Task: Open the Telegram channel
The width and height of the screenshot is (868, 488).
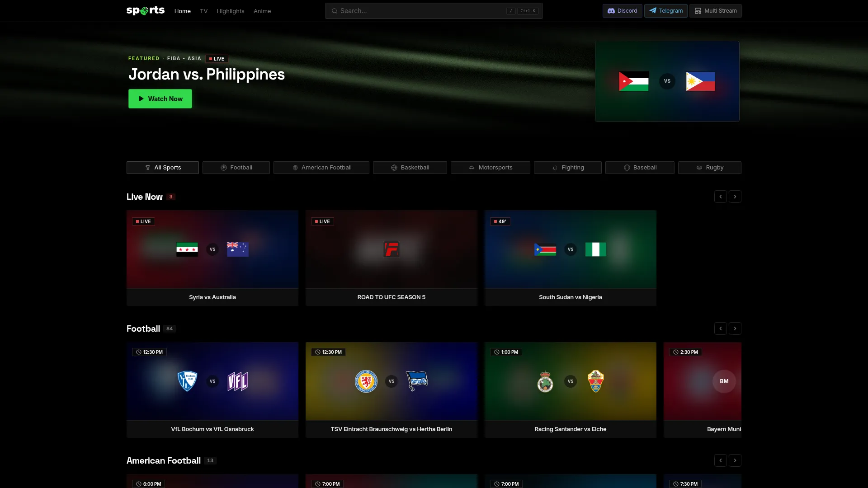Action: 666,11
